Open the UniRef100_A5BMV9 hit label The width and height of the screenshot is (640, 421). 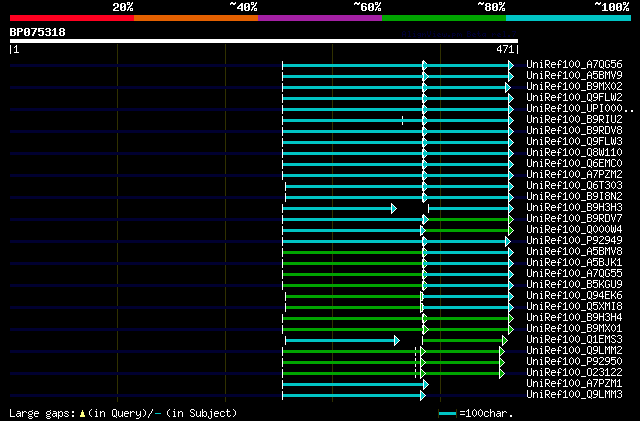pos(574,76)
